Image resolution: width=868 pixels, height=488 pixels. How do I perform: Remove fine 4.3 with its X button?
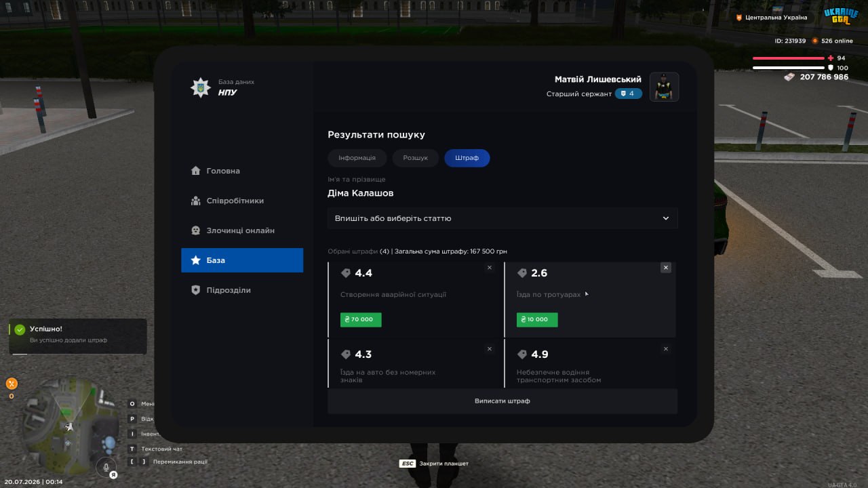click(x=490, y=349)
